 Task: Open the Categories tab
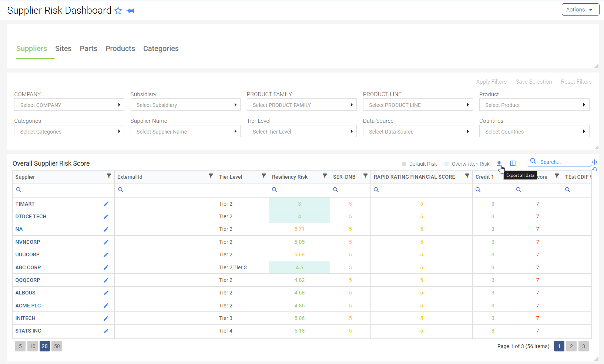(x=161, y=48)
